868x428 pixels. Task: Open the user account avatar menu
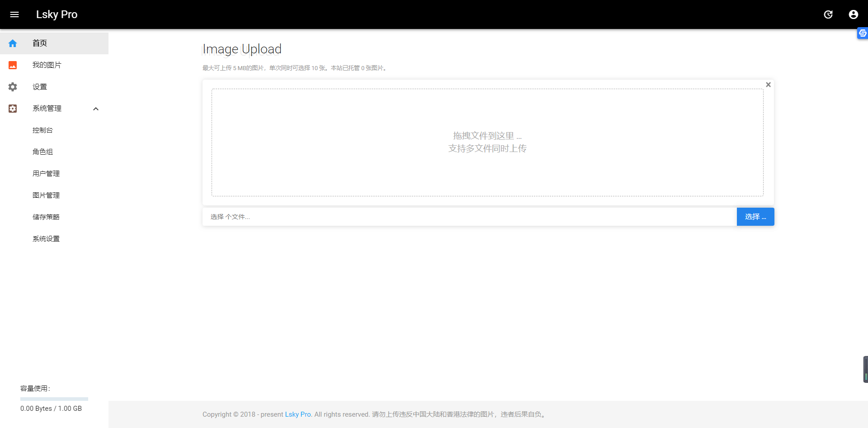point(854,14)
